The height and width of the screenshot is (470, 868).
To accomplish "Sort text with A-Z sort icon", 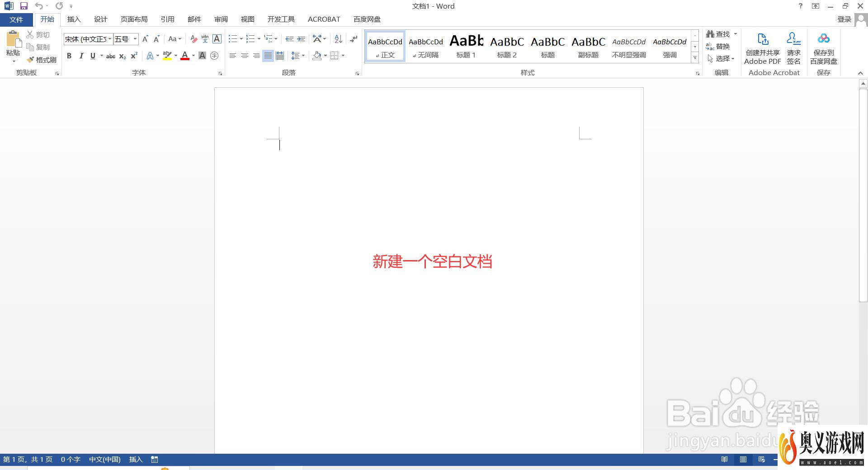I will (338, 39).
